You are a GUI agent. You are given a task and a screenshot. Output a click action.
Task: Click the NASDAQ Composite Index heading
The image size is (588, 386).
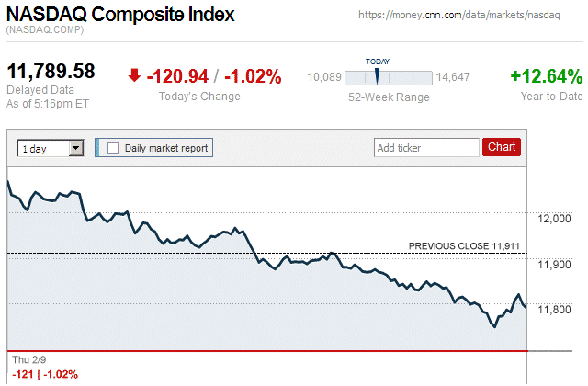pyautogui.click(x=121, y=16)
